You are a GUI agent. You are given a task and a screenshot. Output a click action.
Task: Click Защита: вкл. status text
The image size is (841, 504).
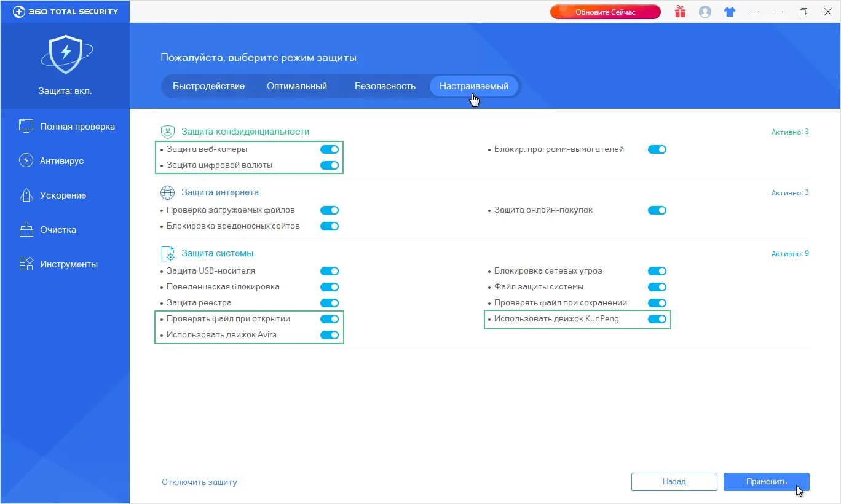click(65, 91)
